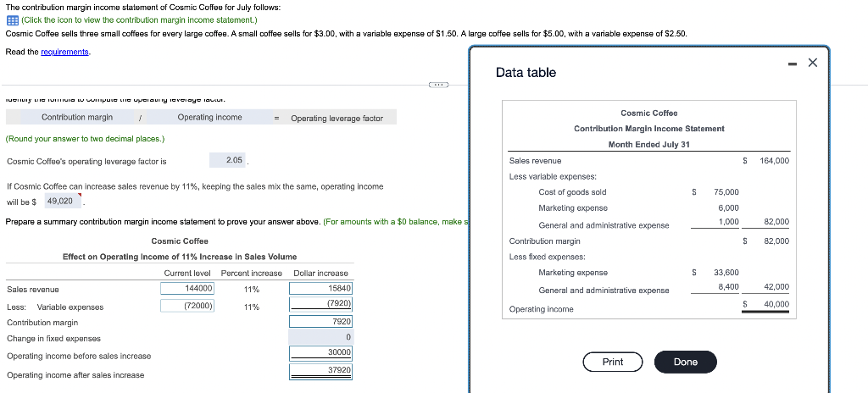Click the 'Less variable expenses:' label

click(553, 177)
